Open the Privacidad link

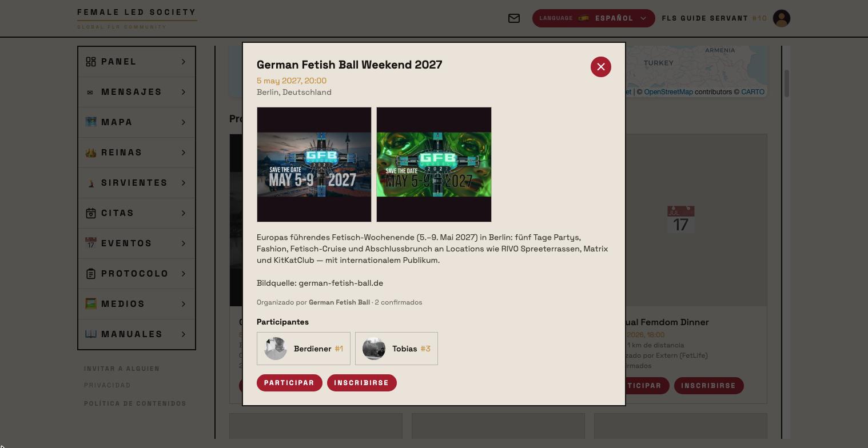tap(107, 385)
